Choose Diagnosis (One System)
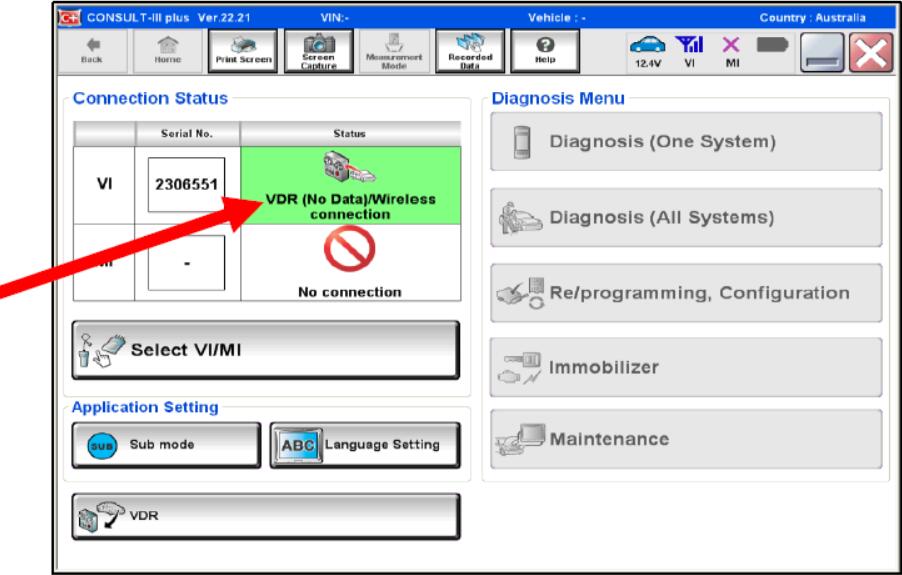Screen dimensions: 902x575 tap(686, 141)
